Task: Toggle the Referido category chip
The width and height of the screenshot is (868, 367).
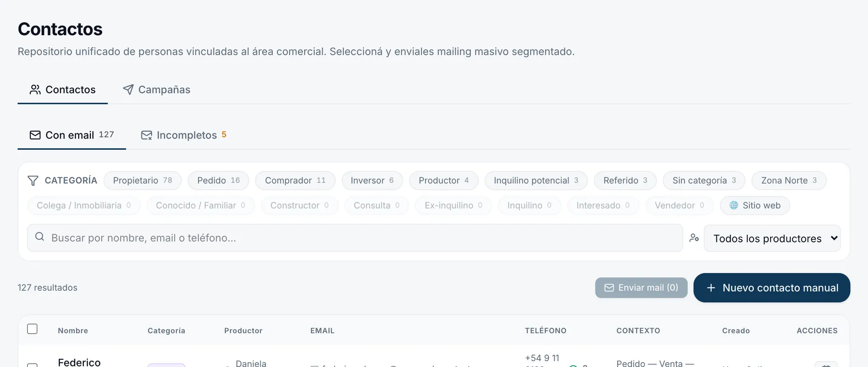Action: click(625, 181)
